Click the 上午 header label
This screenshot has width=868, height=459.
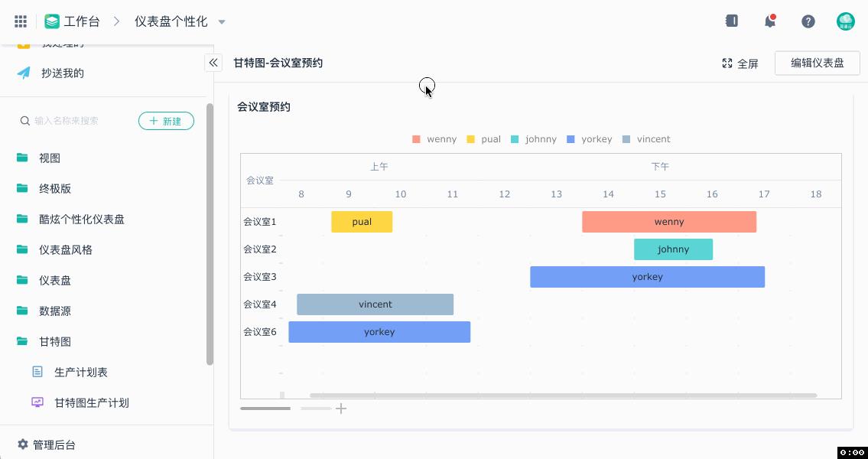tap(379, 167)
